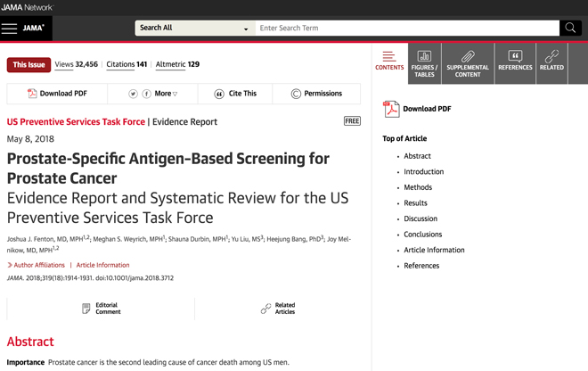Click the Related tab link icon

coord(551,56)
